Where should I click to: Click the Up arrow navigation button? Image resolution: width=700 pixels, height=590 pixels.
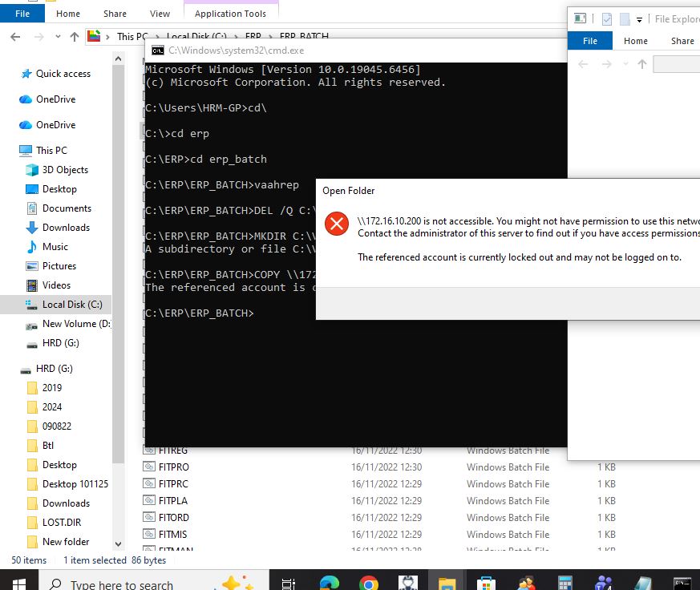[x=75, y=36]
